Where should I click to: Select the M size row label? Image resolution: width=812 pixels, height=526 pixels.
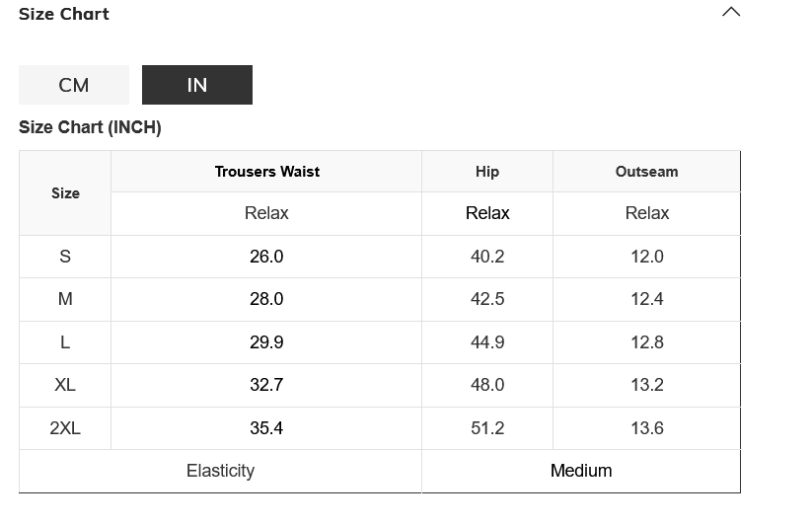pyautogui.click(x=65, y=299)
